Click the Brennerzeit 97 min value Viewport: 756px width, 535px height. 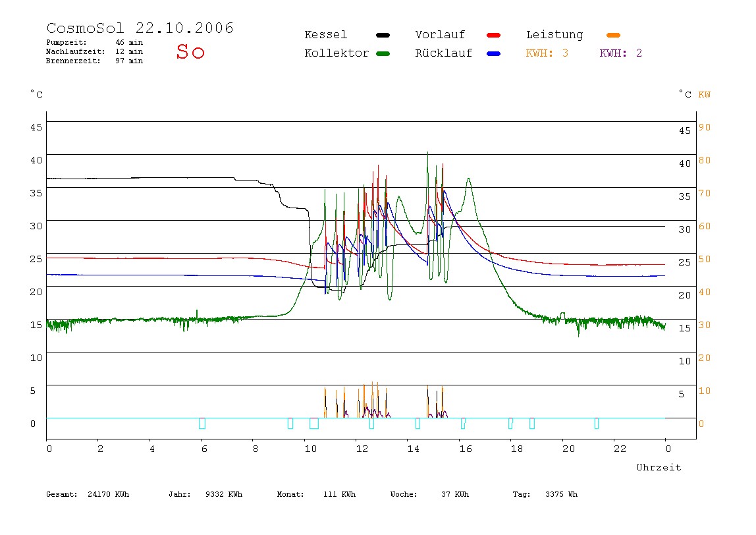(129, 61)
